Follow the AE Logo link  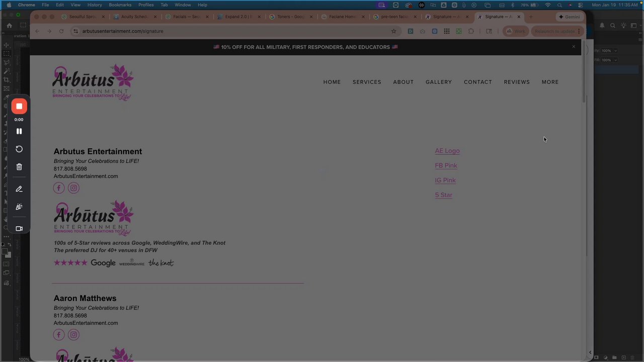(x=447, y=151)
